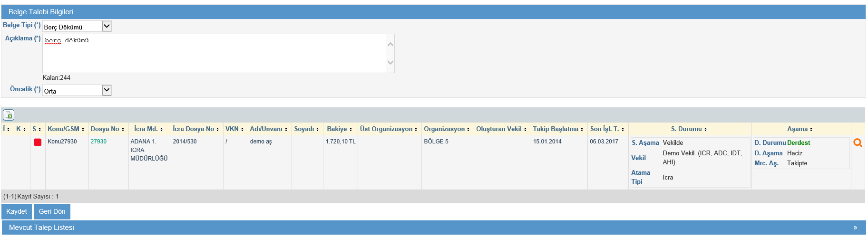Viewport: 868px width, 237px height.
Task: Open the Öncelik dropdown
Action: 77,90
